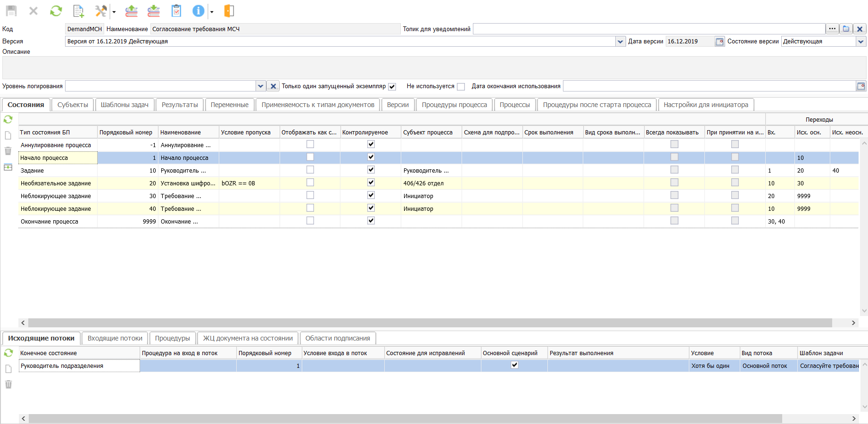The width and height of the screenshot is (868, 424).
Task: Click the books with down arrow import icon
Action: pos(154,11)
